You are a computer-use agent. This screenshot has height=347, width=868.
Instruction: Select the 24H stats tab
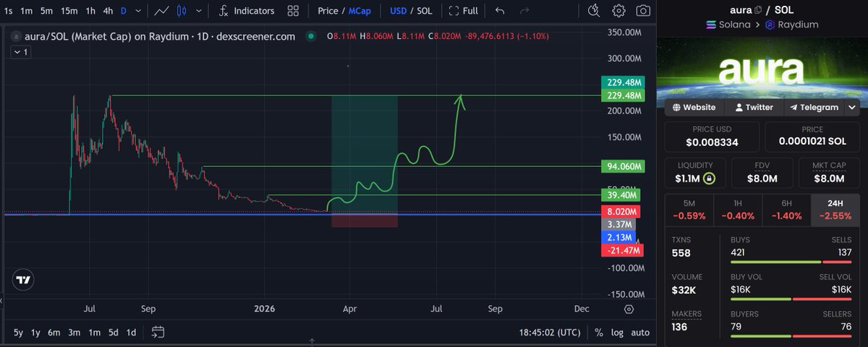click(835, 210)
